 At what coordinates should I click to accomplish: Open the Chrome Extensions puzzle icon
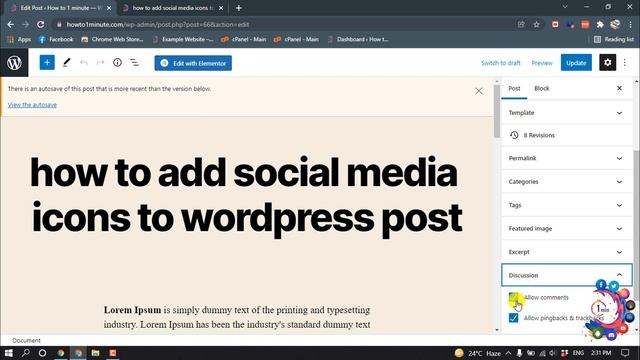600,24
